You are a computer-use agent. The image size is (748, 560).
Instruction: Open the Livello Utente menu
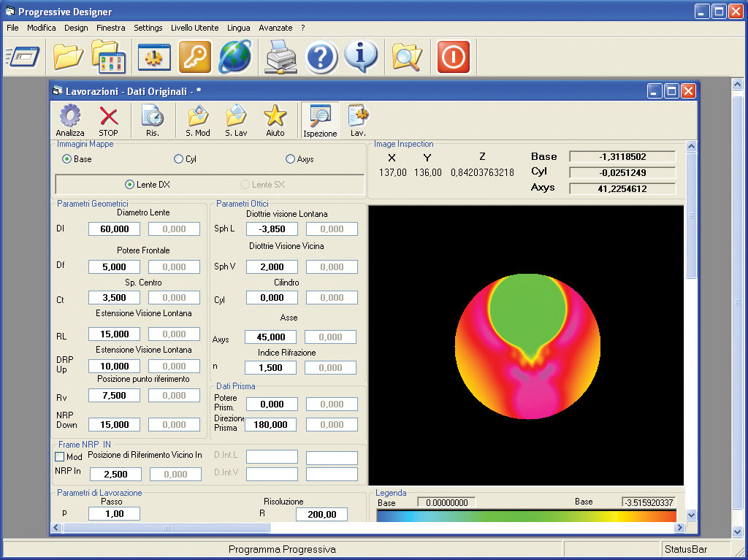pos(194,28)
